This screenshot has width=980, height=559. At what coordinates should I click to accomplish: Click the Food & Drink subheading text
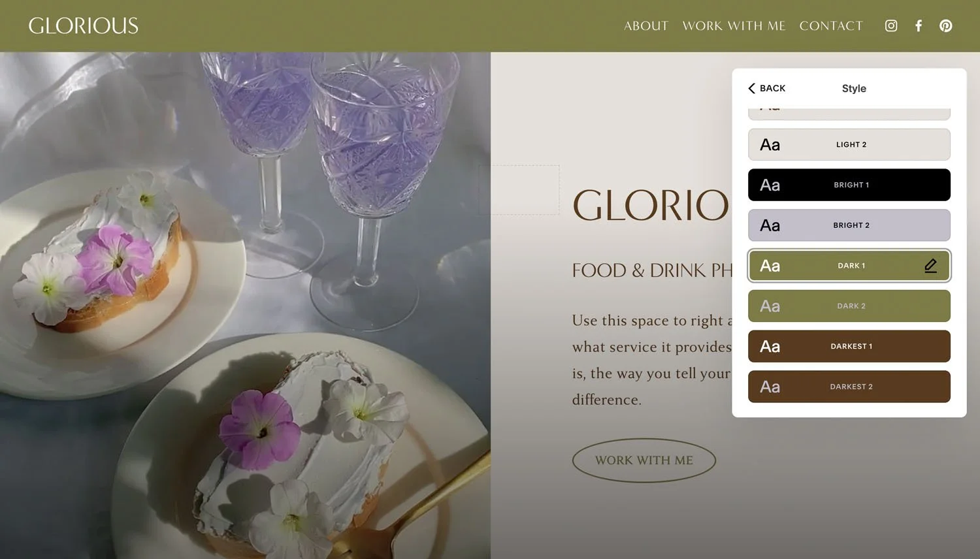coord(652,270)
